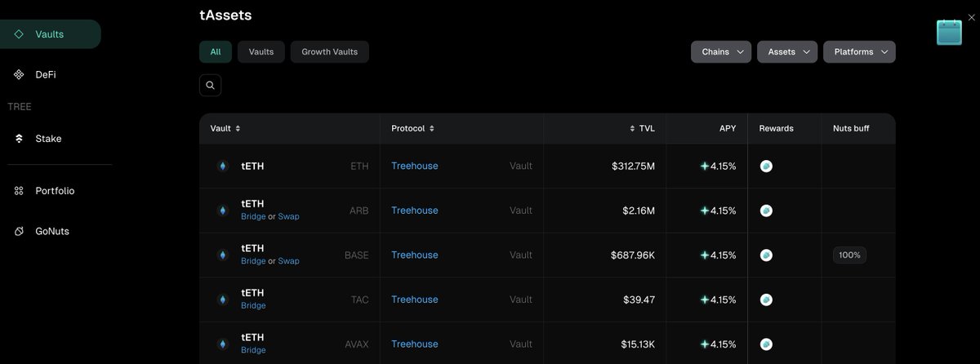This screenshot has width=980, height=364.
Task: Select the Vaults filter tab
Action: 261,52
